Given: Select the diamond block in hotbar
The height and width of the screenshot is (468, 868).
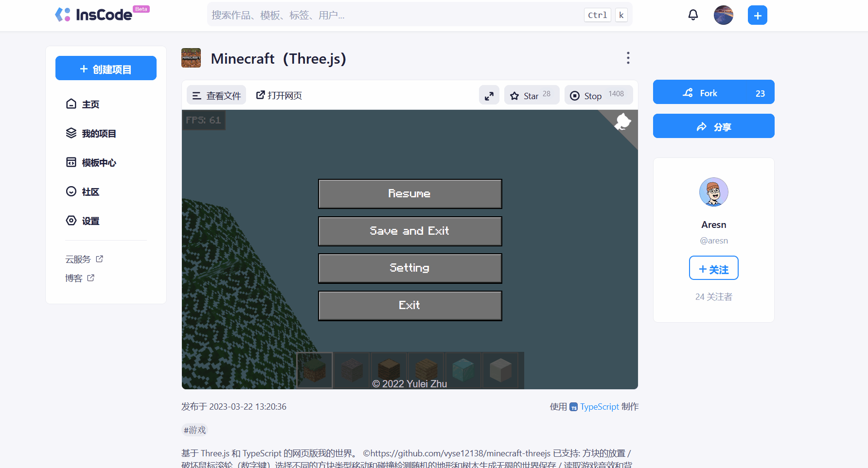Looking at the screenshot, I should 463,370.
